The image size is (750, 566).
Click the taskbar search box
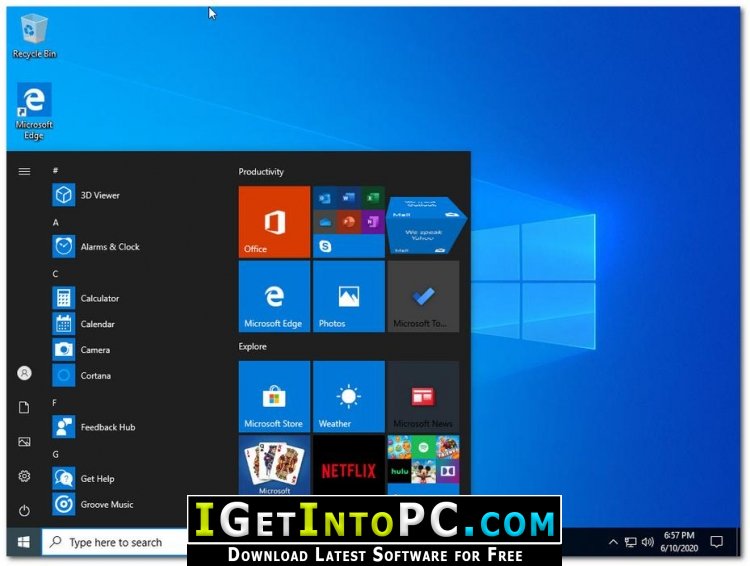[115, 542]
